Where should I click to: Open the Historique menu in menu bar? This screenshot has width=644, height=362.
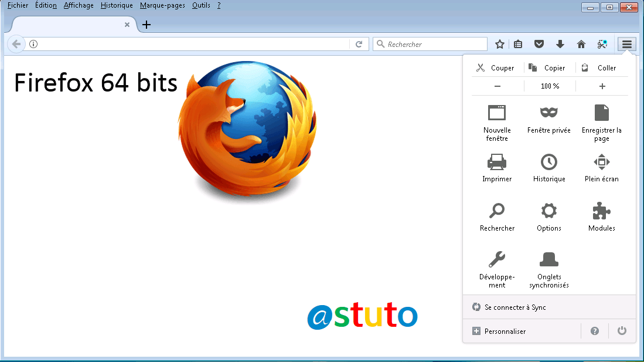pos(117,5)
